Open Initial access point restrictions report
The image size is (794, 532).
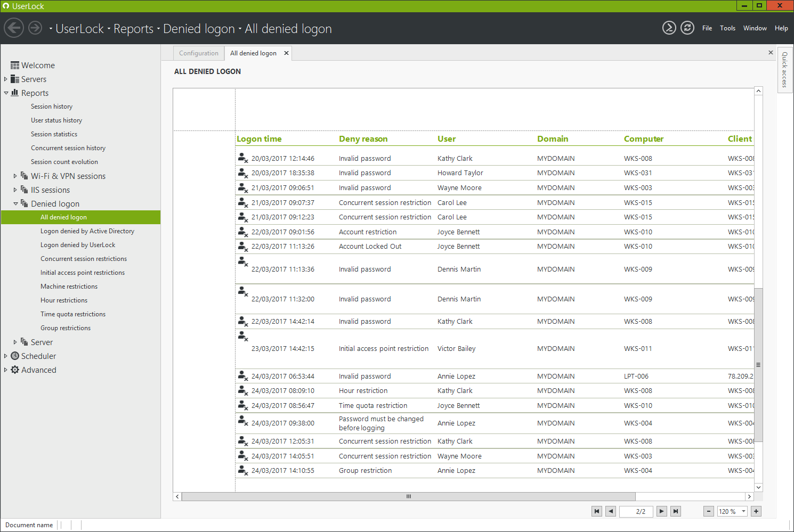pyautogui.click(x=83, y=273)
